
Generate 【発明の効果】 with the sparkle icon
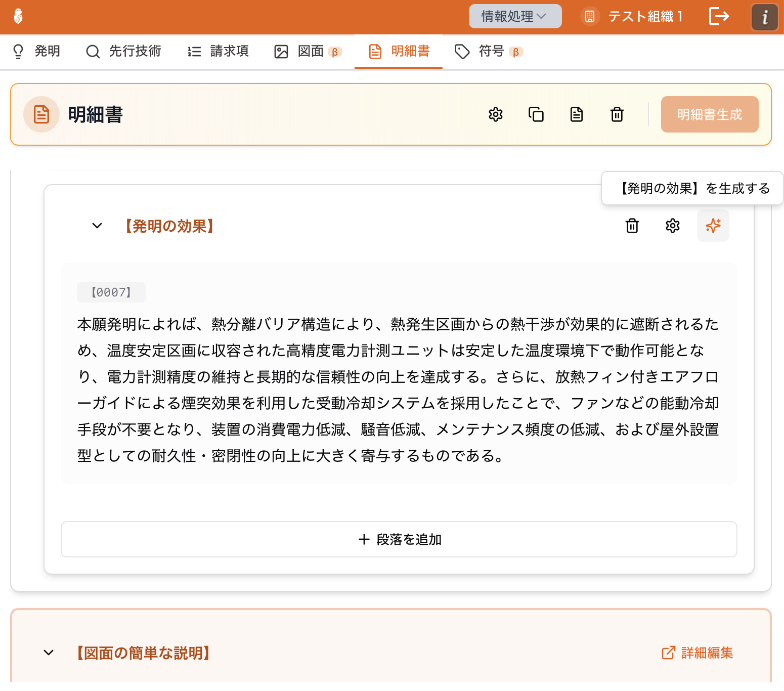[713, 226]
